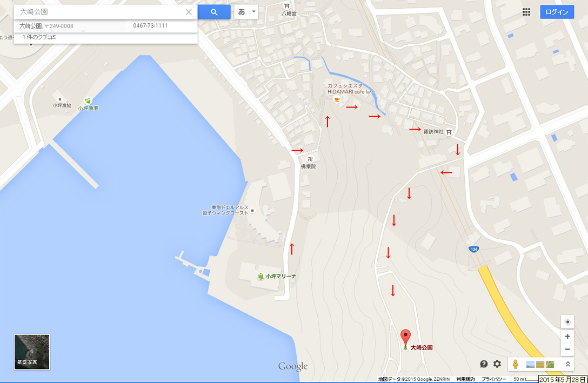The image size is (588, 383).
Task: Open the 利用規約 terms link
Action: [465, 379]
